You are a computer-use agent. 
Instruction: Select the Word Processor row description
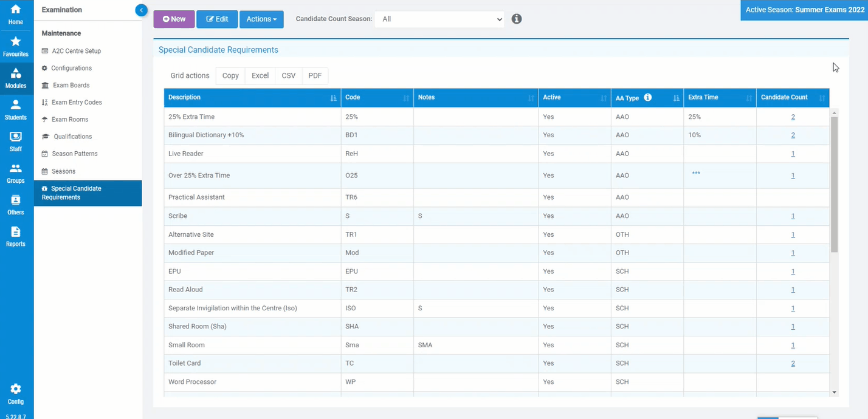coord(193,382)
